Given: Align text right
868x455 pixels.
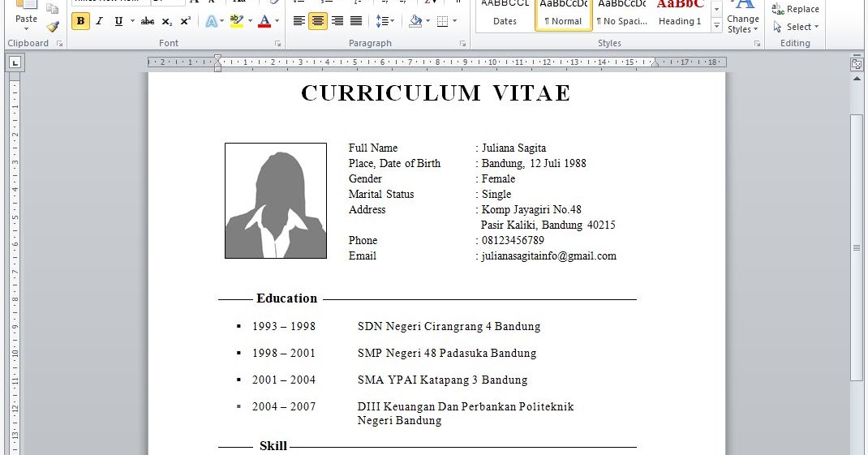Looking at the screenshot, I should [x=337, y=21].
